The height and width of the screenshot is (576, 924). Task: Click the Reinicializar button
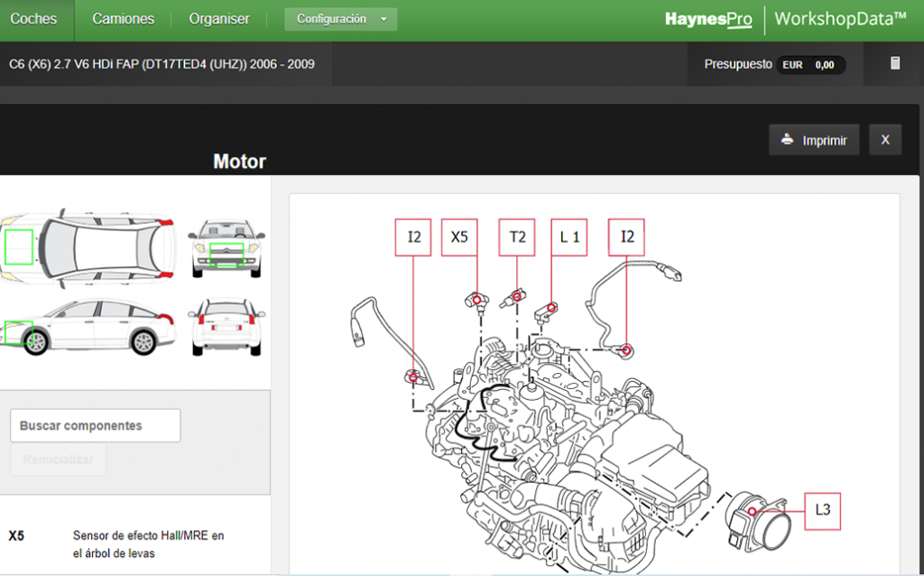59,460
